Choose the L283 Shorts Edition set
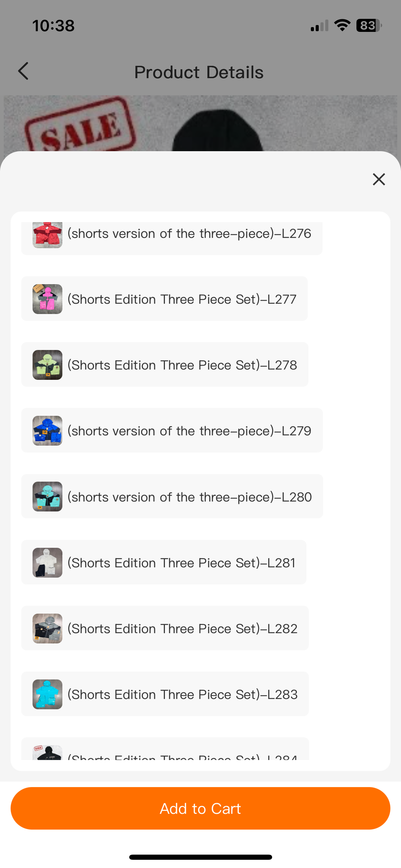 [x=182, y=694]
